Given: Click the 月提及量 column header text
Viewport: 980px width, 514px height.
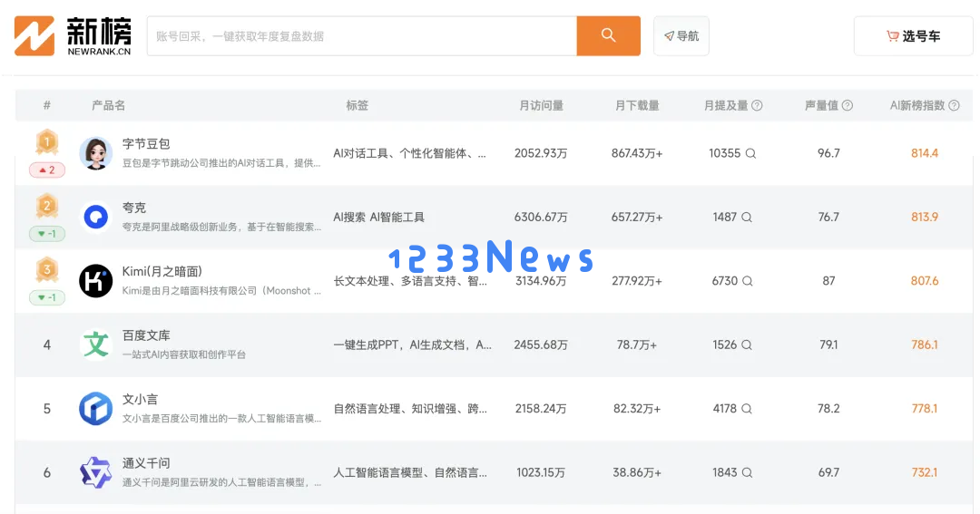Looking at the screenshot, I should (x=726, y=105).
